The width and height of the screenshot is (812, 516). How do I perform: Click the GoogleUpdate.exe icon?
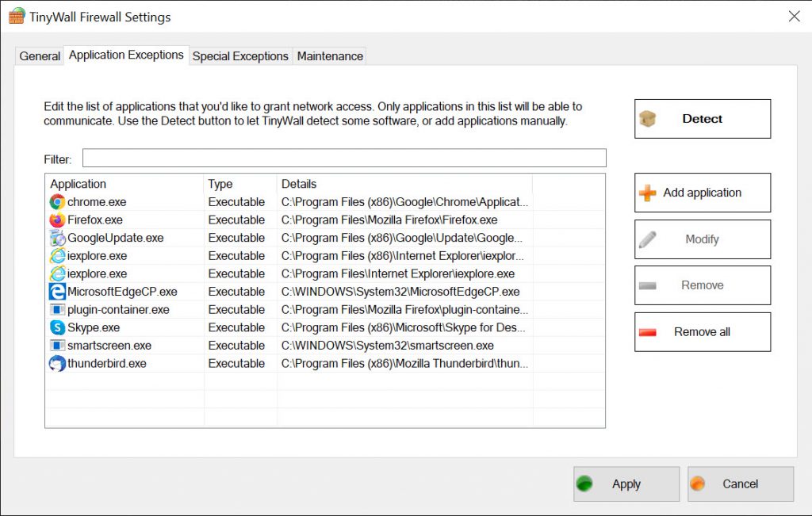(x=57, y=238)
